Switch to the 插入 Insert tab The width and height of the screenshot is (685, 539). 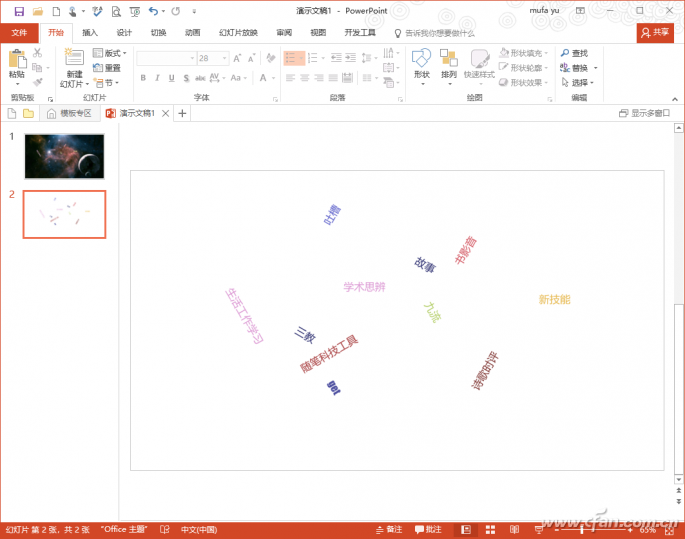coord(90,33)
